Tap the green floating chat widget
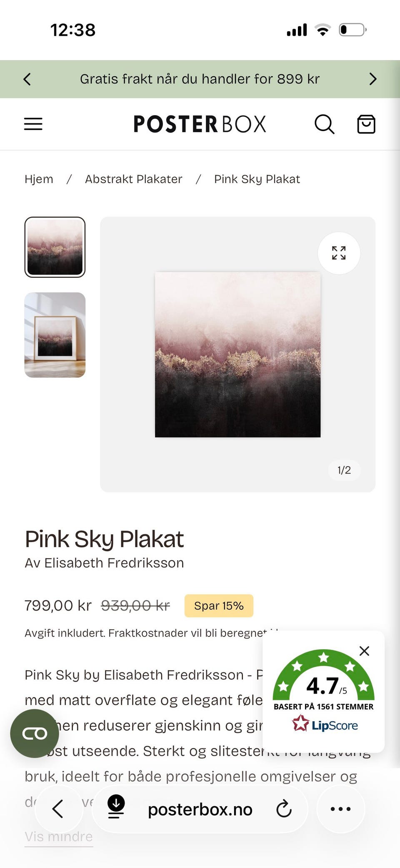Viewport: 400px width, 868px height. 35,733
